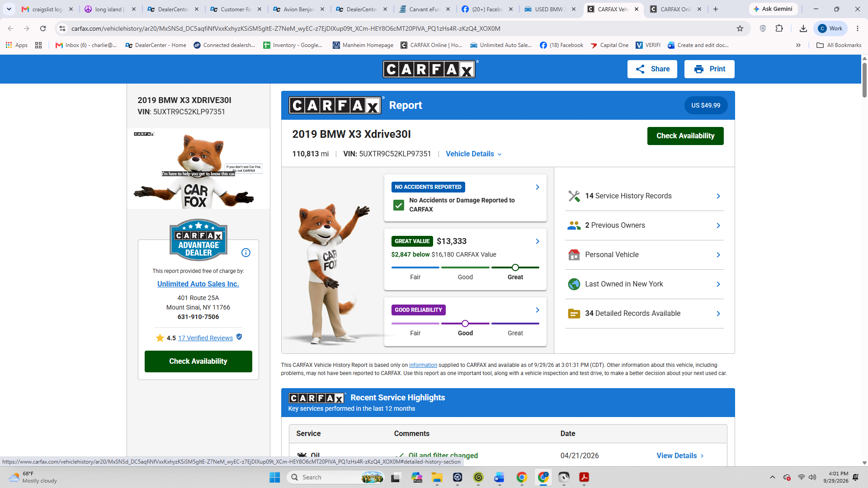Expand the Vehicle Details dropdown
868x488 pixels.
[x=473, y=154]
